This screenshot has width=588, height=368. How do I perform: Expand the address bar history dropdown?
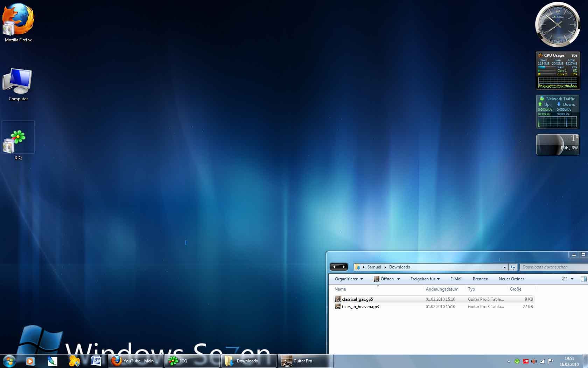[x=505, y=267]
